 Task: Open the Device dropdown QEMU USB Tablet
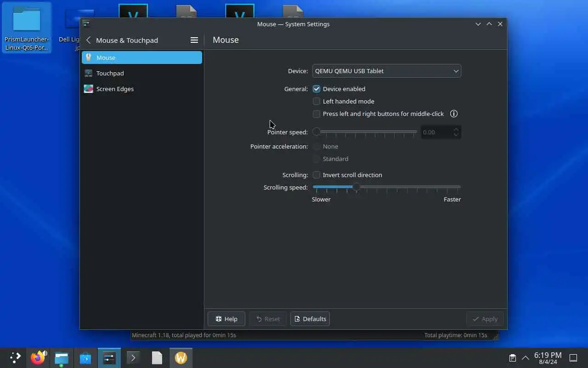click(x=387, y=71)
